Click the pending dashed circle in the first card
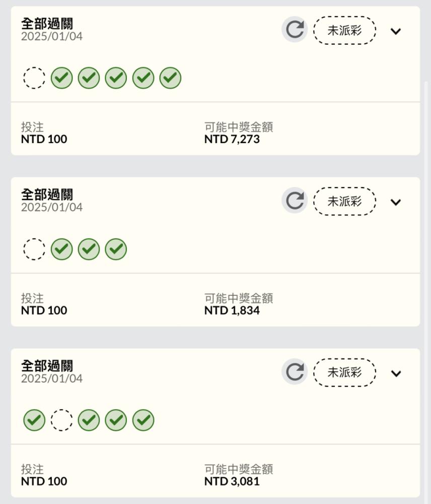 [34, 78]
